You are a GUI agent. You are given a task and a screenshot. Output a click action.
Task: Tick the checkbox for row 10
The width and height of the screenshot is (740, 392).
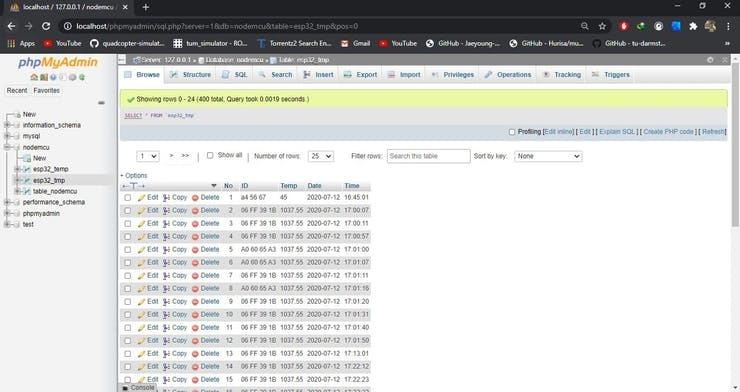coord(127,315)
